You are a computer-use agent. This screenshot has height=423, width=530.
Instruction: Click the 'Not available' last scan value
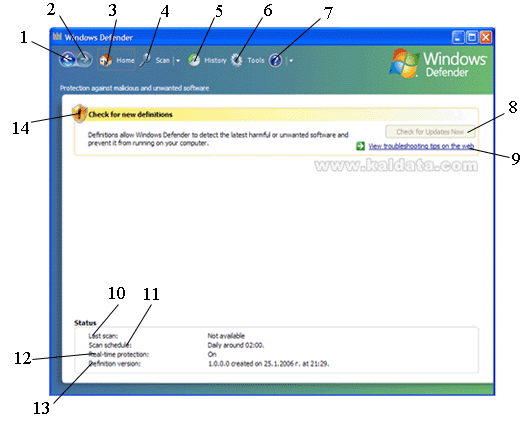coord(226,336)
